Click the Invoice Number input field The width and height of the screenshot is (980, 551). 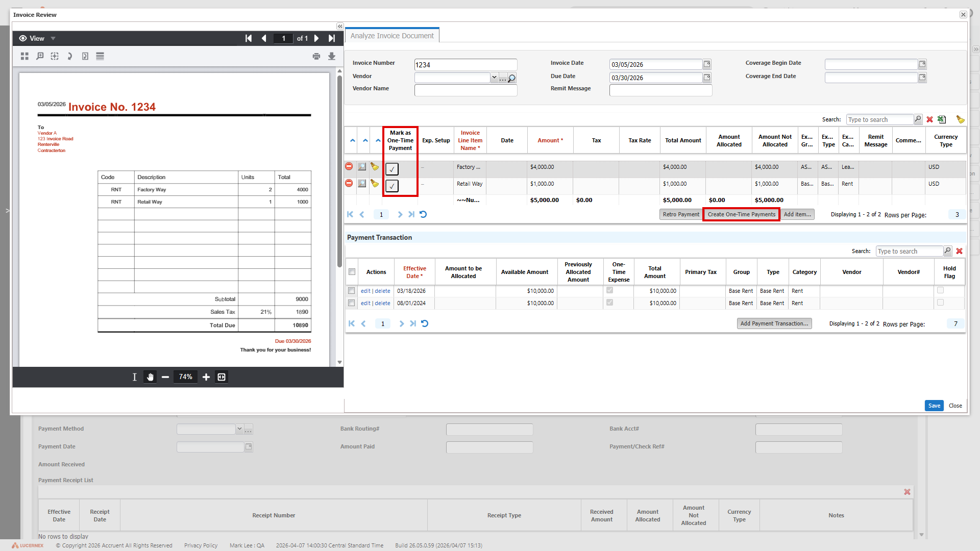(465, 65)
